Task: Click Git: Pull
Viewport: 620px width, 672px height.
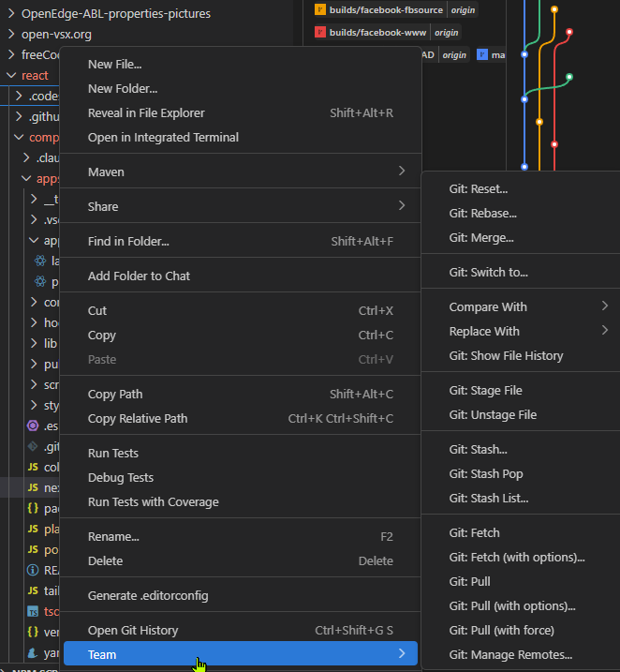Action: click(523, 582)
